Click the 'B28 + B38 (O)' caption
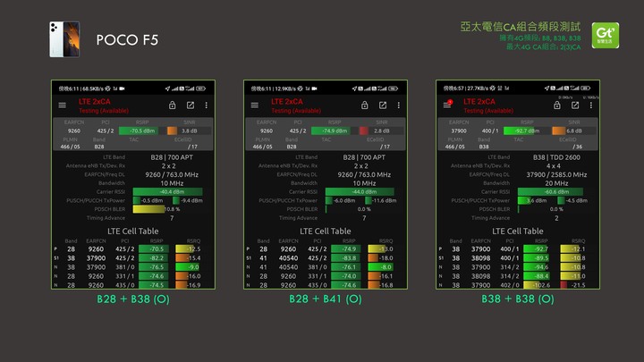The image size is (644, 362). [x=133, y=299]
